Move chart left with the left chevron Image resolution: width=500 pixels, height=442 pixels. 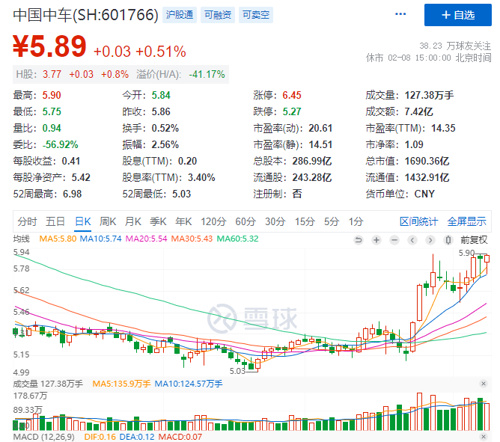tap(412, 240)
